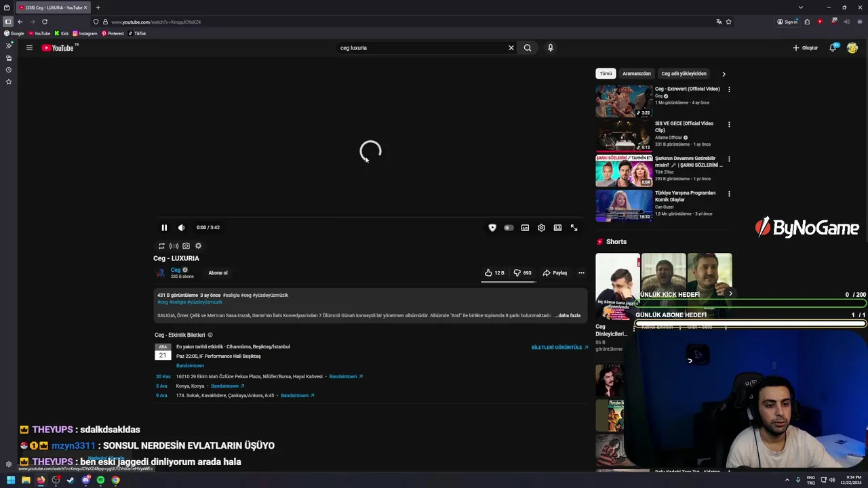Open the Instagram bookmark

pyautogui.click(x=85, y=33)
